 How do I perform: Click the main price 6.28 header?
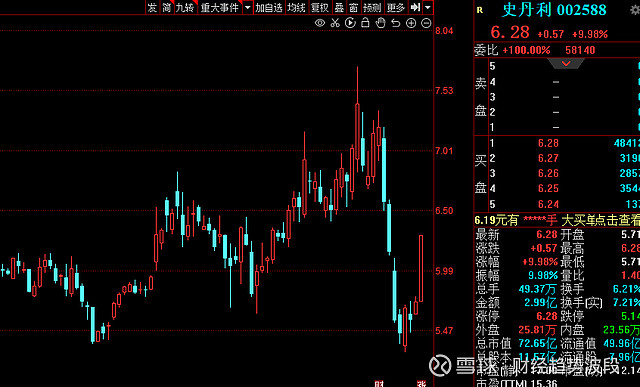510,32
